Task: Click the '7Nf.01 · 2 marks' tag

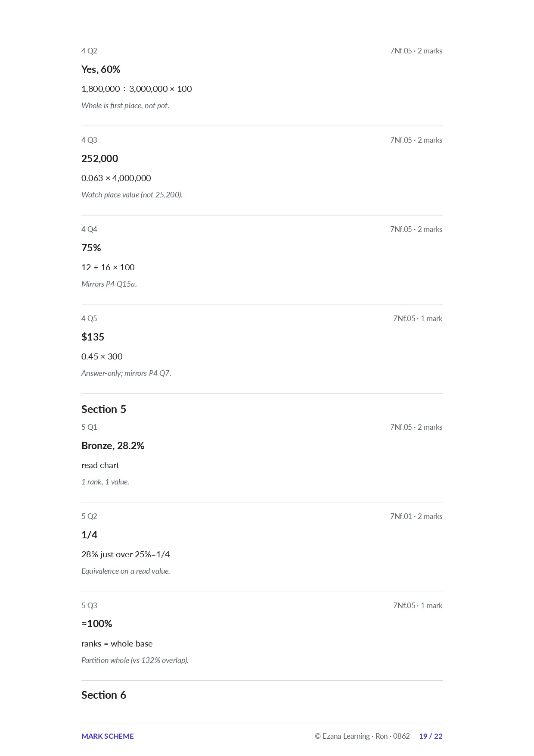Action: 416,516
